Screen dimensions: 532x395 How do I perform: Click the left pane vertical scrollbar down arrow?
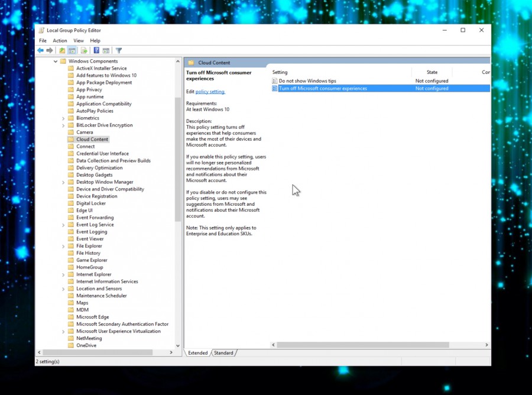[178, 345]
